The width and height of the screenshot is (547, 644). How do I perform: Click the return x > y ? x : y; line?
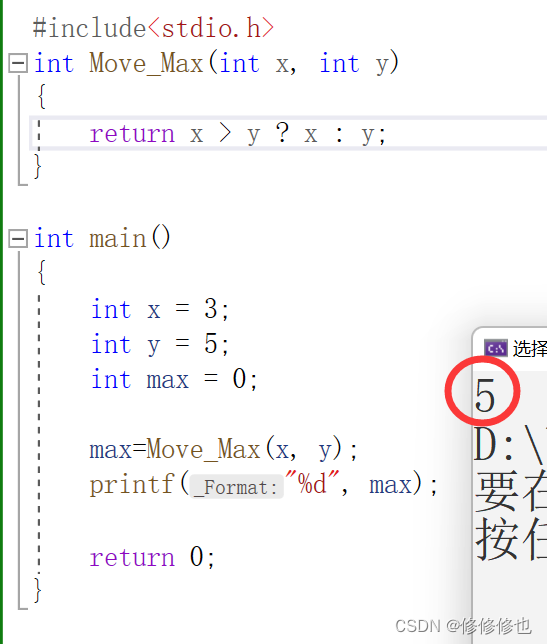238,134
